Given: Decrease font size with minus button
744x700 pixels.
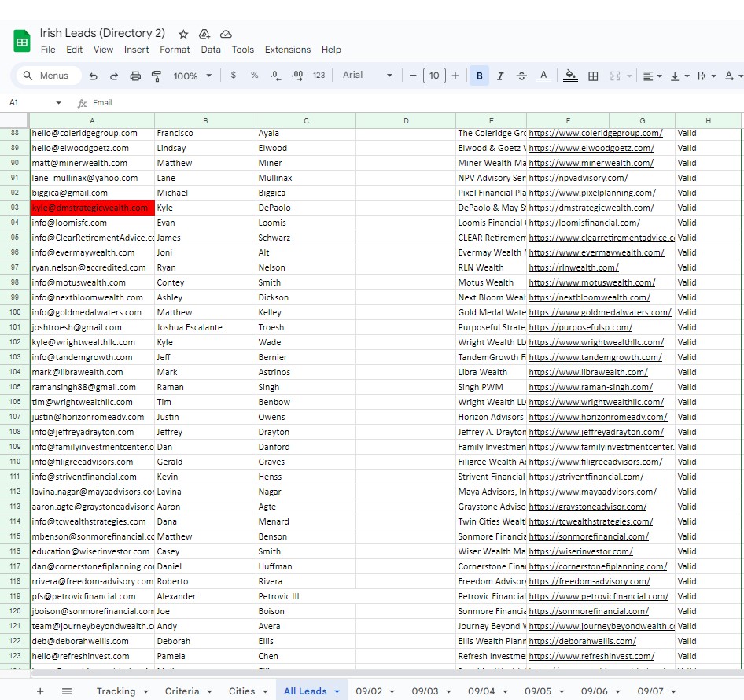Looking at the screenshot, I should [x=413, y=76].
